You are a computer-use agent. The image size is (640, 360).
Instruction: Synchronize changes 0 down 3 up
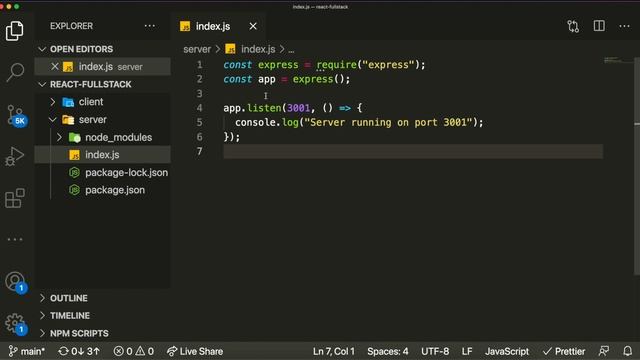point(79,351)
